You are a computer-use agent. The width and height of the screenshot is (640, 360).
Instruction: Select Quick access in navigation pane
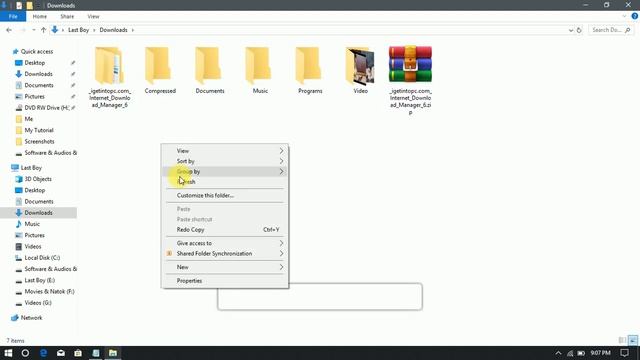pyautogui.click(x=37, y=51)
